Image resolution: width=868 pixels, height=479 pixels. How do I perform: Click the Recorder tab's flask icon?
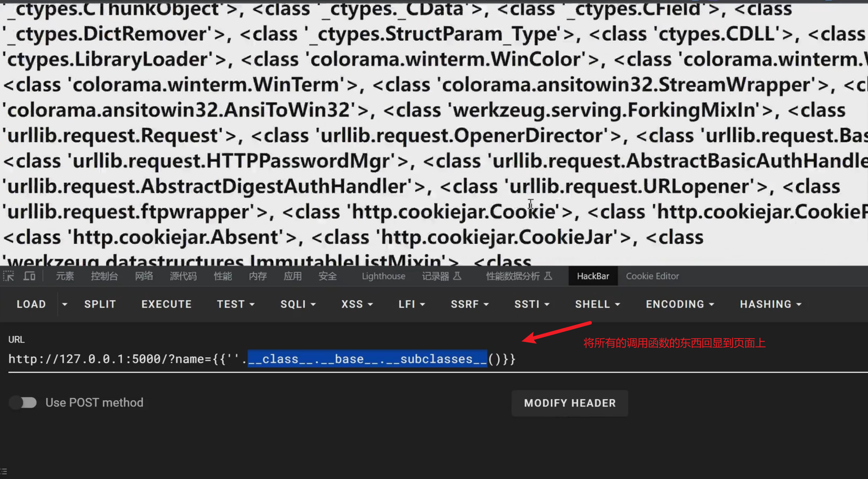458,276
